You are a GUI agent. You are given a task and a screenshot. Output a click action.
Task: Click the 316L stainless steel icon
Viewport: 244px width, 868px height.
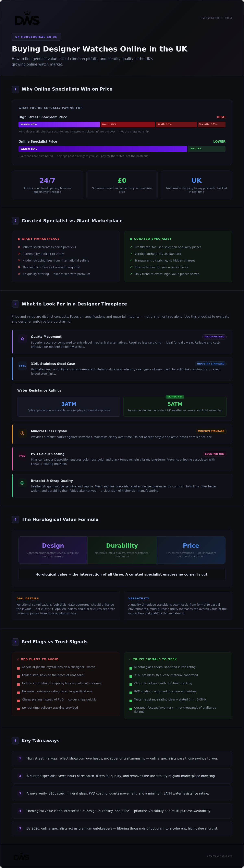22,366
